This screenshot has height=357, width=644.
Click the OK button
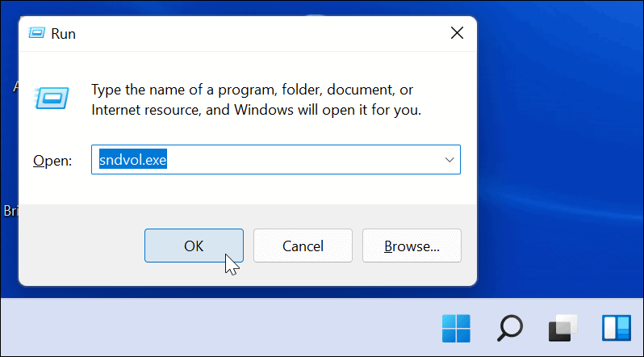click(x=194, y=246)
